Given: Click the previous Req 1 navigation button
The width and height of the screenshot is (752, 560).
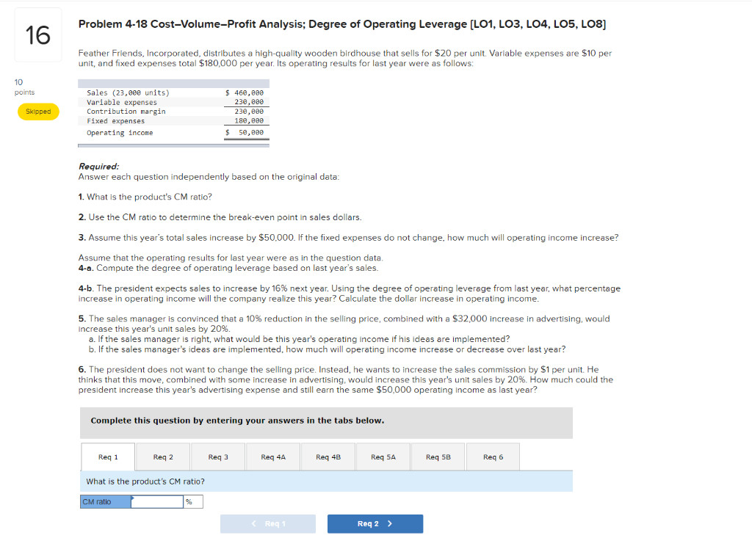Looking at the screenshot, I should [x=268, y=523].
